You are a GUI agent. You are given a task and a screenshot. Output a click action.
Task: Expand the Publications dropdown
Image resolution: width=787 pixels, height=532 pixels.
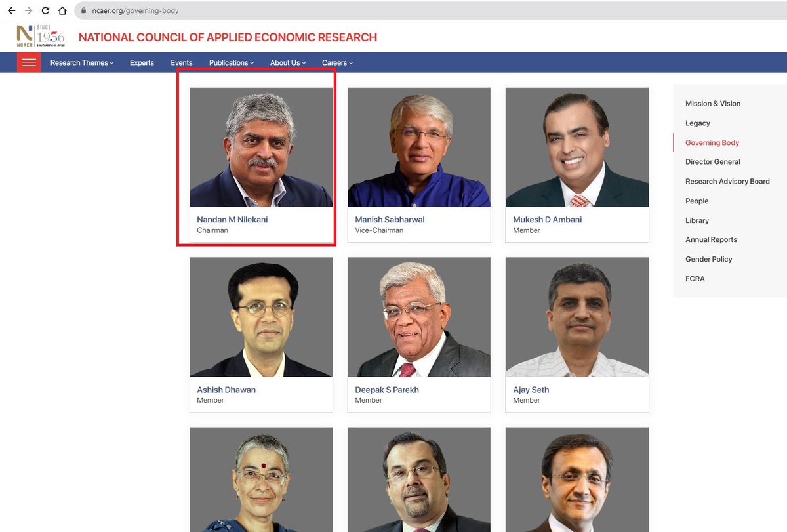tap(232, 62)
